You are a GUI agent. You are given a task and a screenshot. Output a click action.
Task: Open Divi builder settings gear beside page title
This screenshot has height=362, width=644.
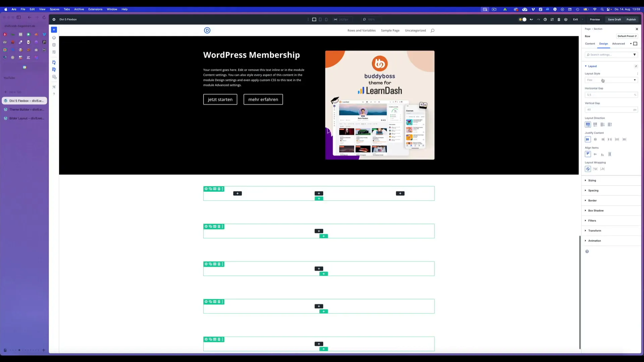coord(54,19)
